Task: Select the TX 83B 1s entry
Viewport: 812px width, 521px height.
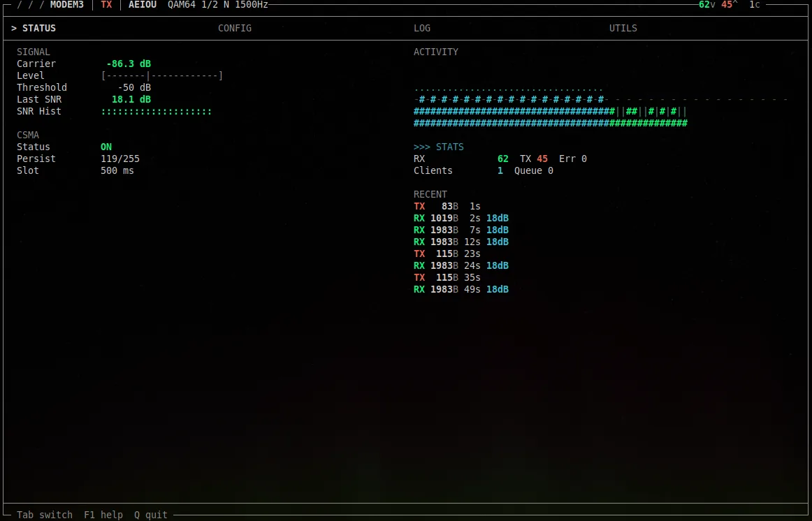Action: 447,207
